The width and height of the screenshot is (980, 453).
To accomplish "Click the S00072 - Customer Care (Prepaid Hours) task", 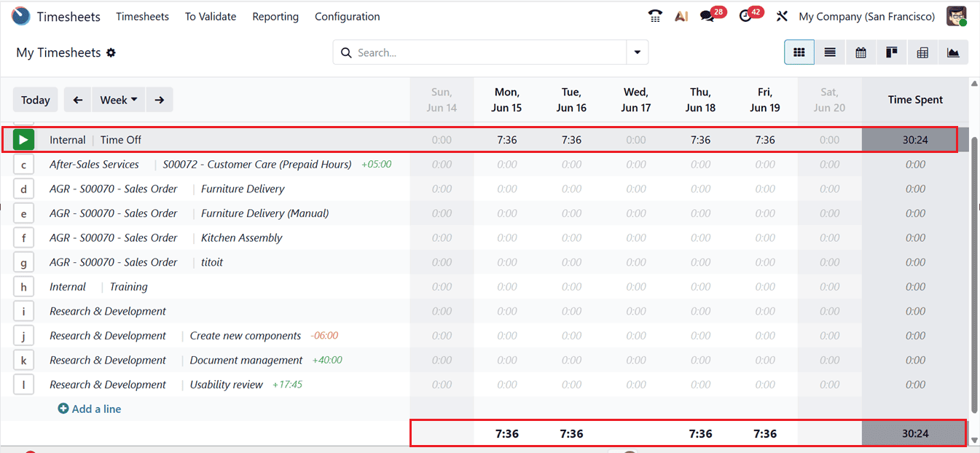I will point(257,165).
